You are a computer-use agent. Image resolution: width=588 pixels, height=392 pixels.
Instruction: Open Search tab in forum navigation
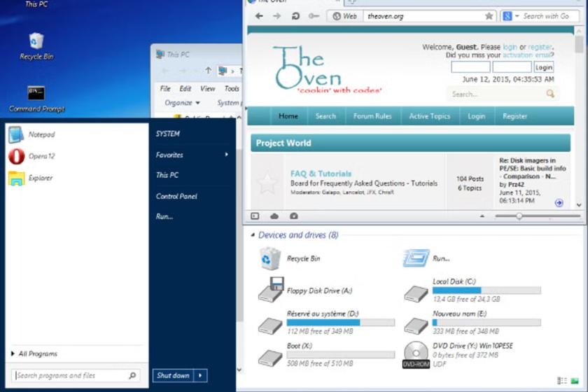click(325, 116)
